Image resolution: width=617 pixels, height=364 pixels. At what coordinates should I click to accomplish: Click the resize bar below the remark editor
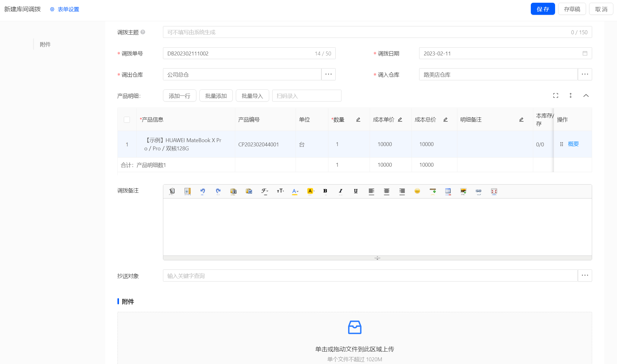(x=377, y=258)
